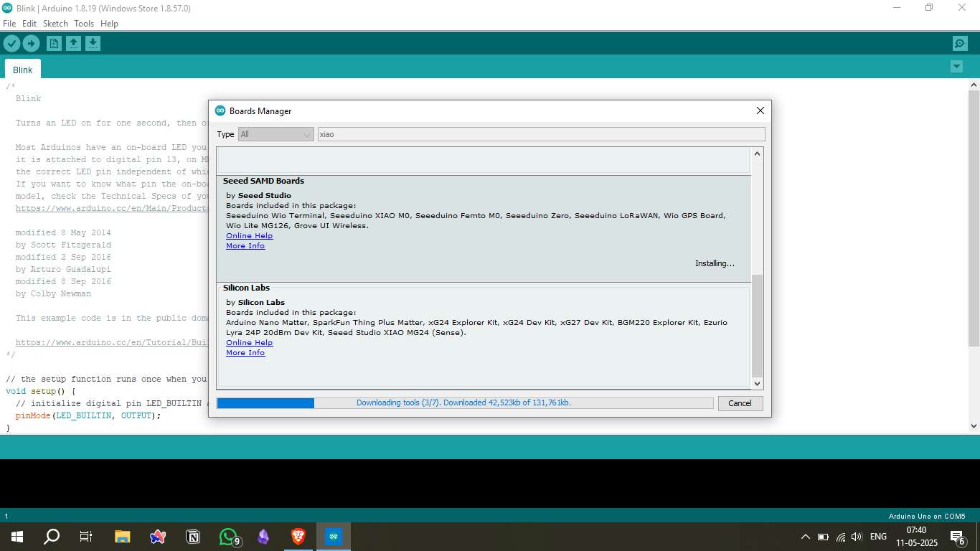Click the Boards Manager scroll down arrow
The image size is (980, 551).
coord(758,384)
